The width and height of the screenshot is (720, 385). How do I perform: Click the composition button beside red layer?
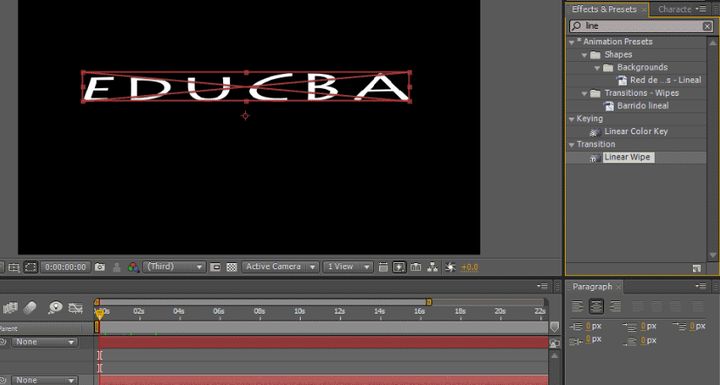pyautogui.click(x=555, y=343)
